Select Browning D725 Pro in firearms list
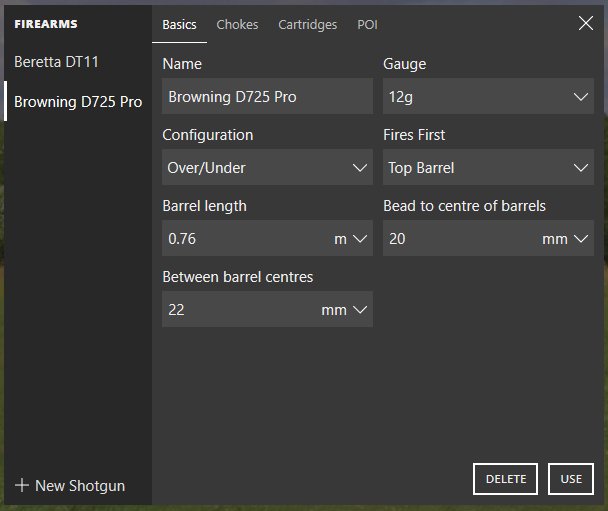 coord(78,101)
